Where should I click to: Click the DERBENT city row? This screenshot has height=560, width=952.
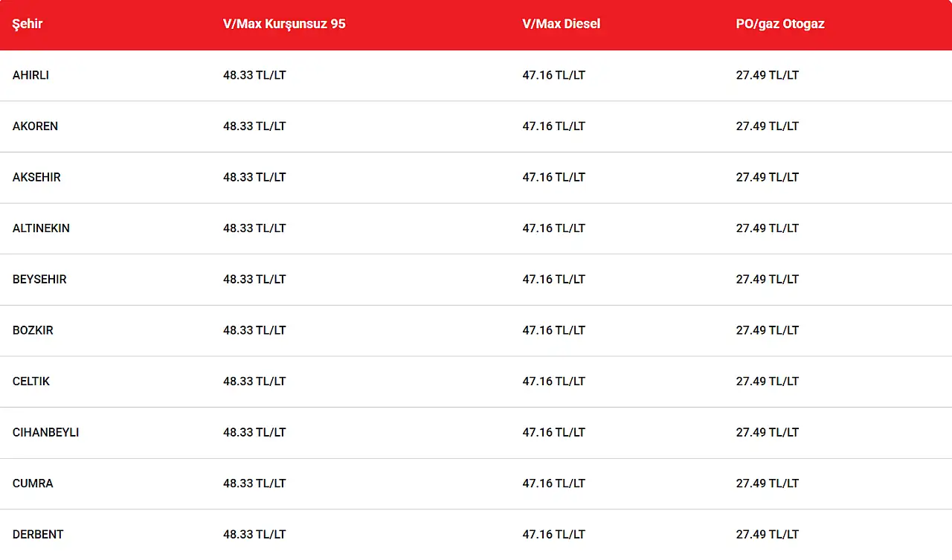[x=38, y=534]
